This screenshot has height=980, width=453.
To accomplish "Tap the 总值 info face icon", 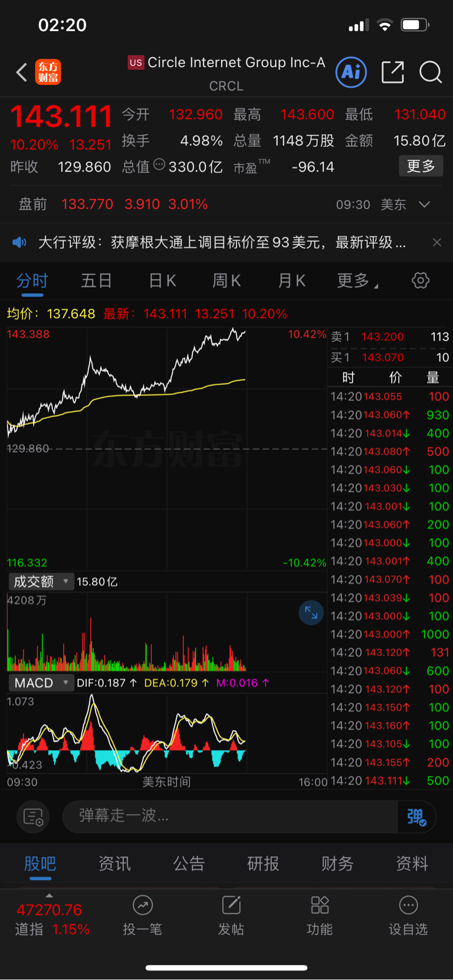I will [x=159, y=165].
